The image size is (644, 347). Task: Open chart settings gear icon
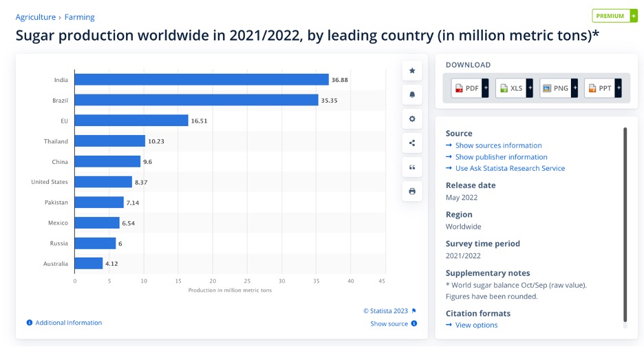coord(412,119)
